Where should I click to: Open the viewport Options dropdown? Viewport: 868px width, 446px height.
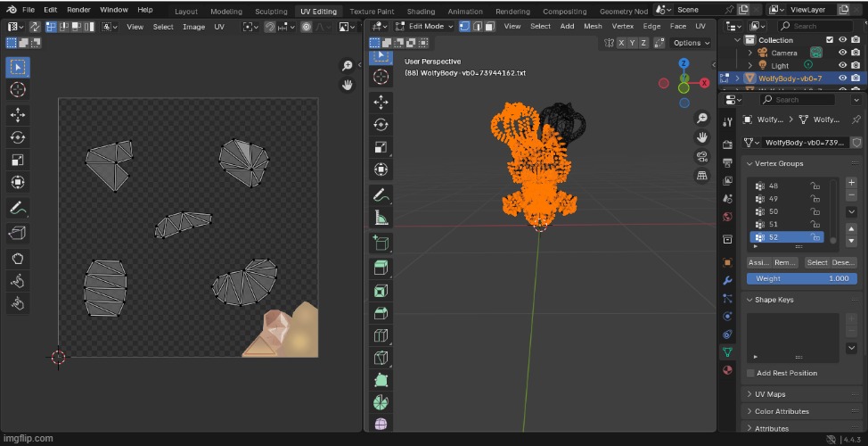[691, 43]
